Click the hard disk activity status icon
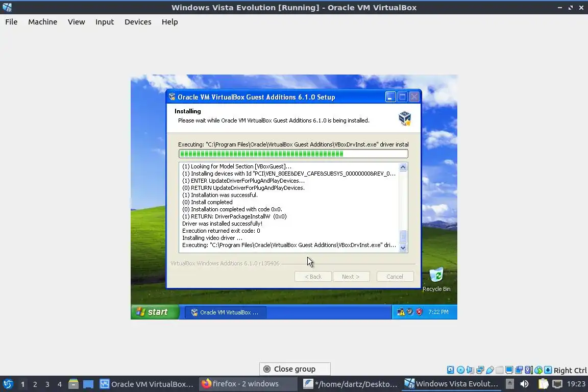588x392 pixels. (x=450, y=370)
